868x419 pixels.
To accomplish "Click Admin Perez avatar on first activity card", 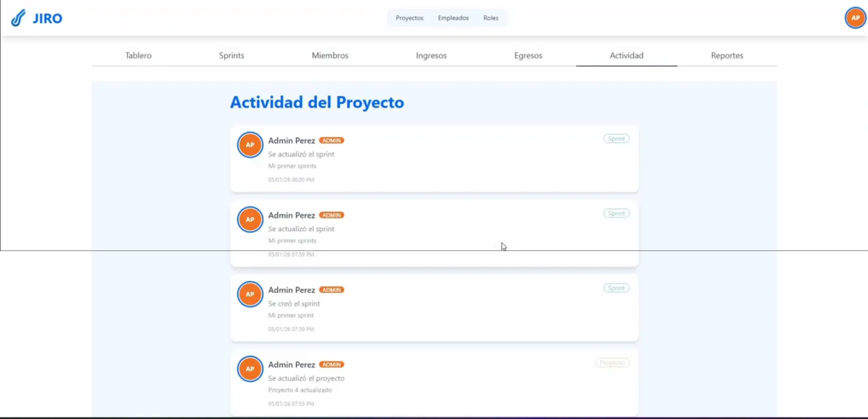I will (250, 144).
